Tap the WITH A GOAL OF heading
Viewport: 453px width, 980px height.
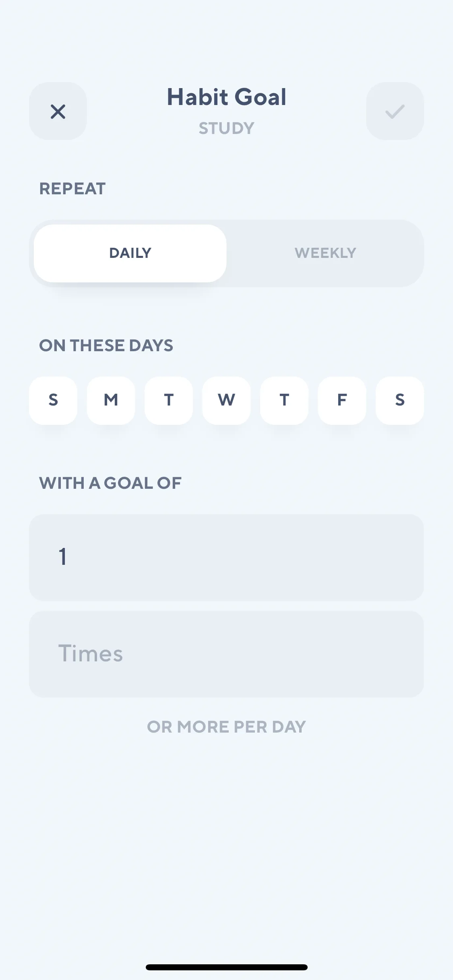110,483
